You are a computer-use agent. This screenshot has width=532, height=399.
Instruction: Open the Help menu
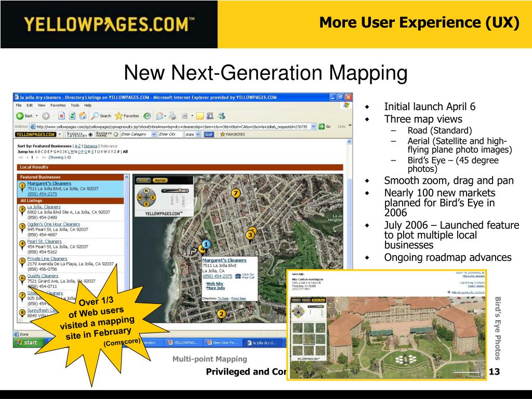(88, 105)
